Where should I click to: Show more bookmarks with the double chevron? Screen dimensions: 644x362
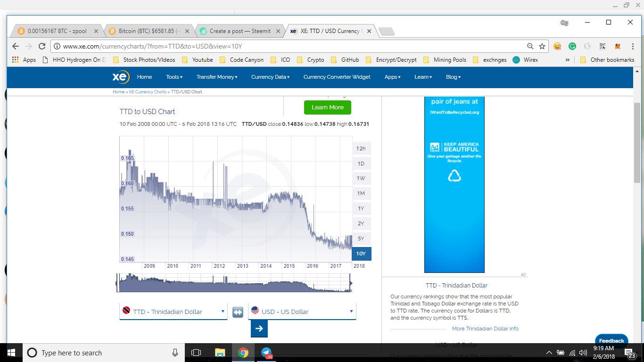coord(567,60)
